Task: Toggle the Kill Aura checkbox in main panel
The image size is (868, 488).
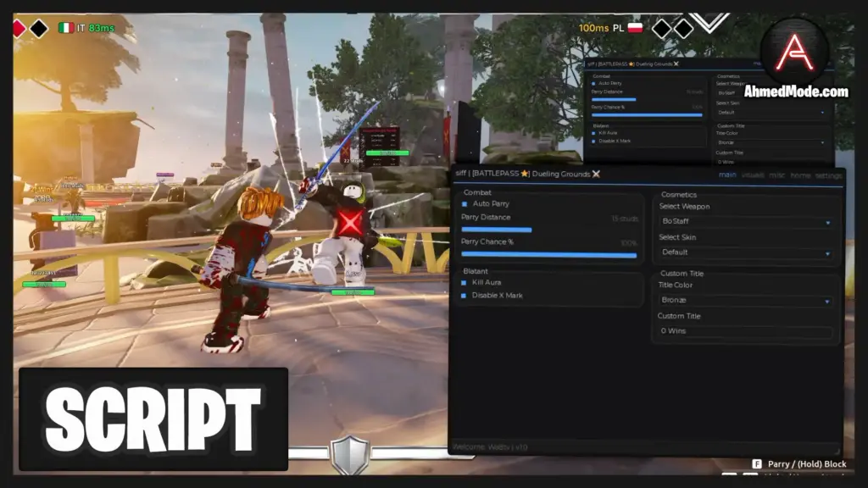Action: [464, 283]
